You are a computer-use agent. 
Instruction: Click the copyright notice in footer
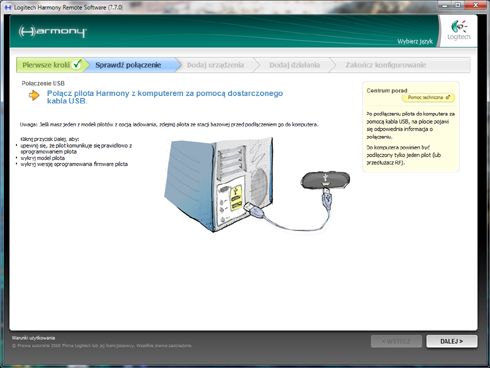tap(102, 346)
